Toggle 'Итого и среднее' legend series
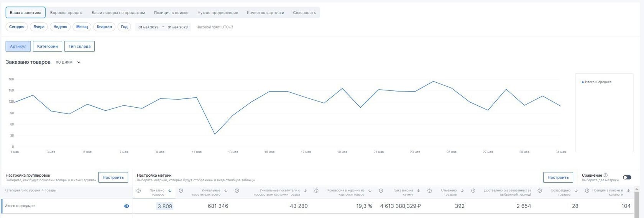This screenshot has height=218, width=644. pyautogui.click(x=597, y=82)
